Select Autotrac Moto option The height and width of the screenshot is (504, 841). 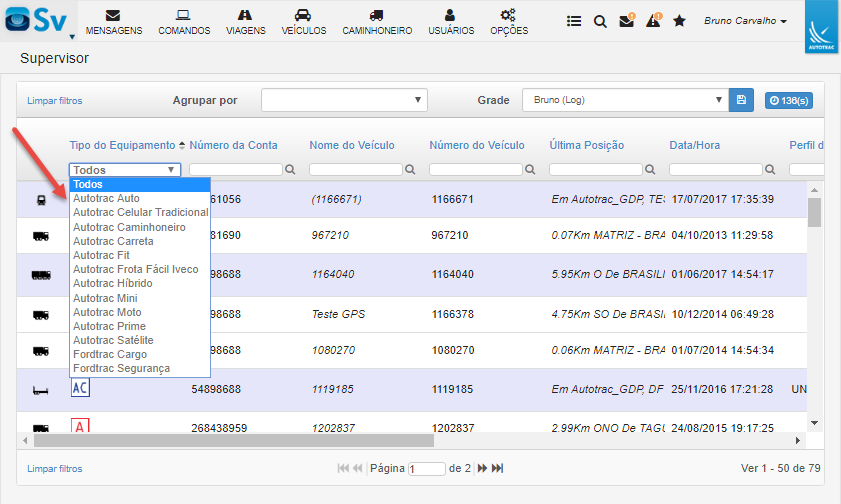click(x=140, y=312)
